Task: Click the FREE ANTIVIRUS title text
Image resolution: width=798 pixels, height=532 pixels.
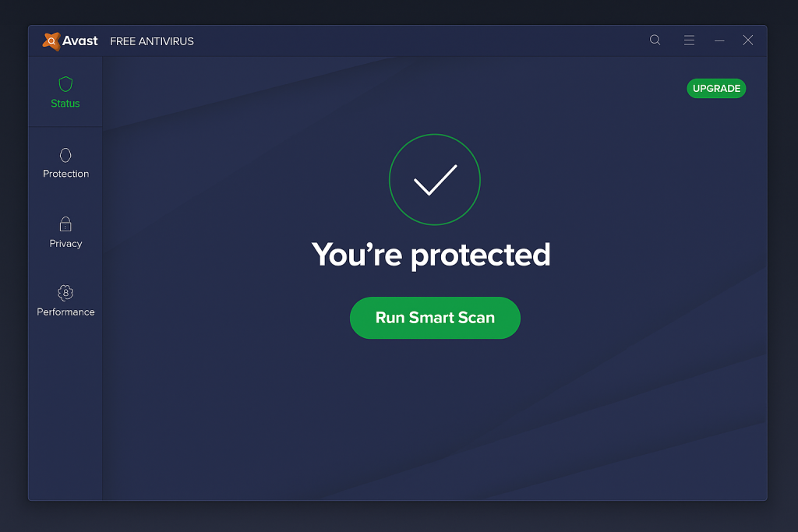Action: [x=152, y=41]
